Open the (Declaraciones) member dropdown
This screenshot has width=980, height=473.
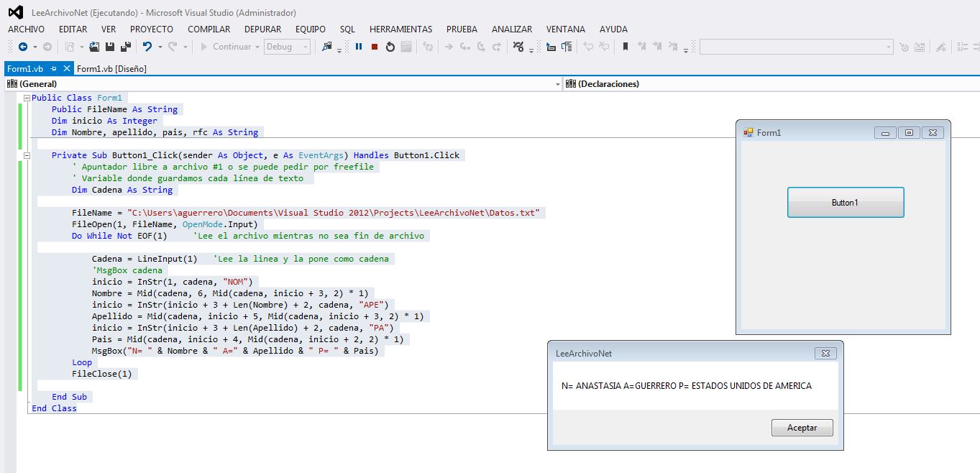tap(771, 84)
